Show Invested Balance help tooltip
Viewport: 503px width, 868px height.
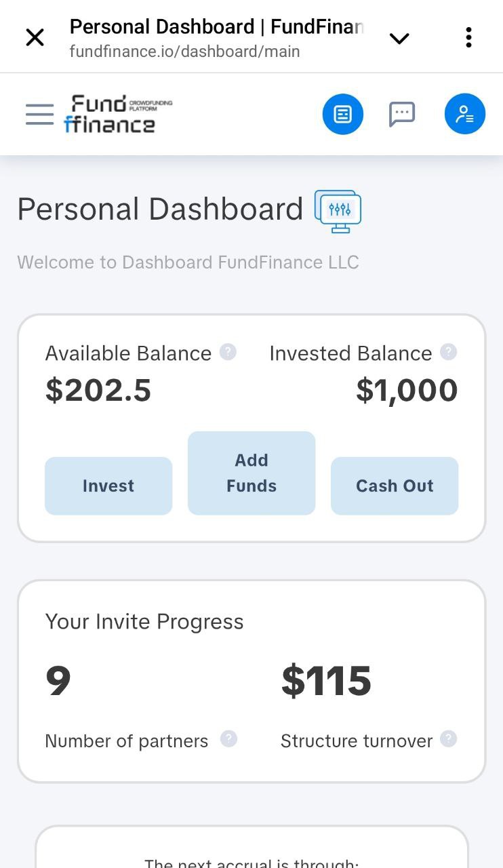click(448, 352)
